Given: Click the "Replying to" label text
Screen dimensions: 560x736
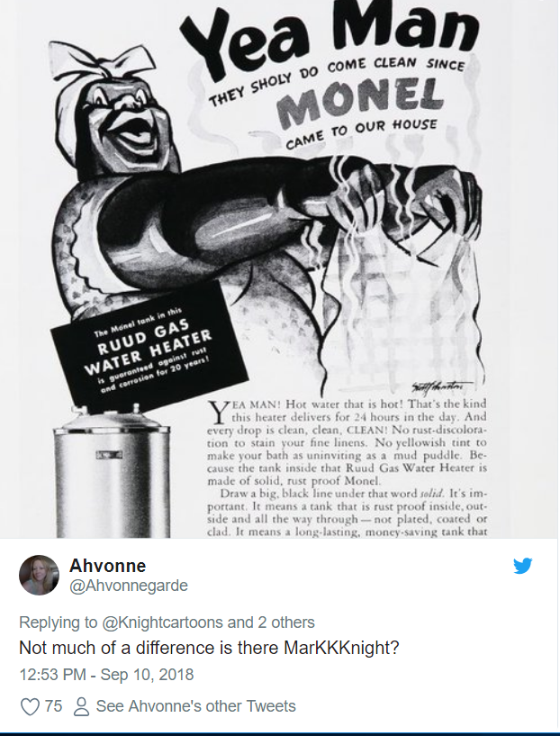Looking at the screenshot, I should pyautogui.click(x=59, y=622).
